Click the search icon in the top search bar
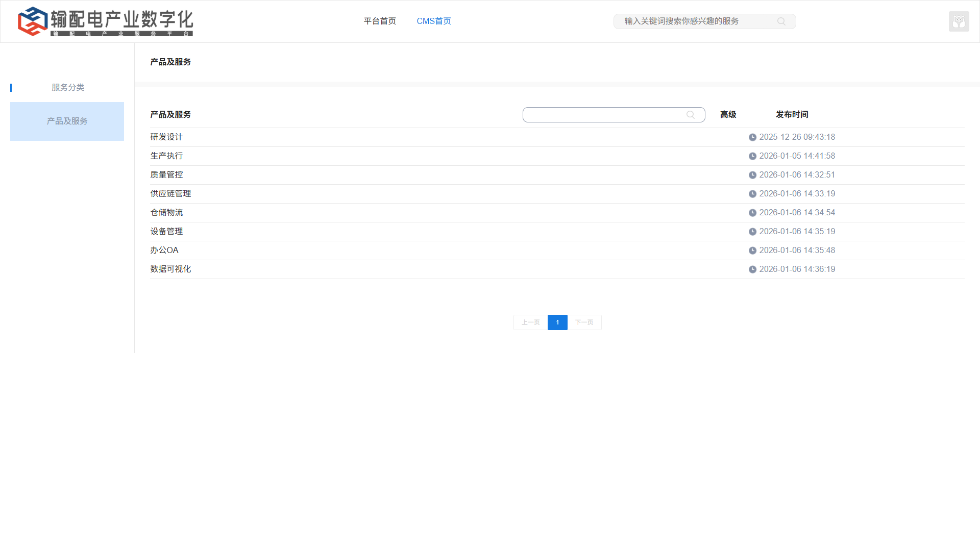 click(x=781, y=21)
